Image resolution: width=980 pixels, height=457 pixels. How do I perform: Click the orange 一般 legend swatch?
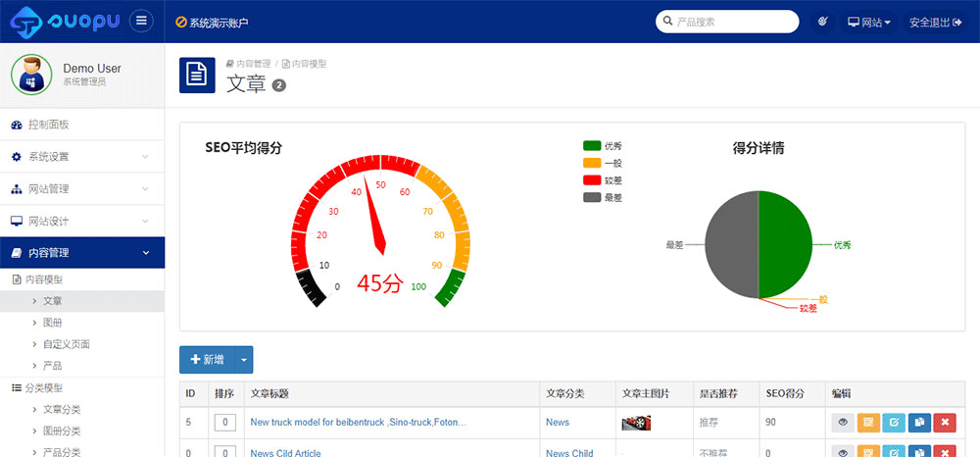coord(591,164)
